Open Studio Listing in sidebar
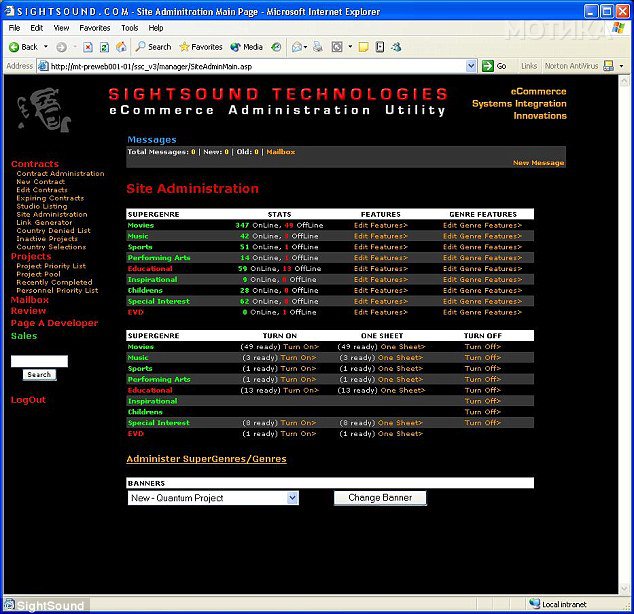The height and width of the screenshot is (614, 634). tap(42, 206)
